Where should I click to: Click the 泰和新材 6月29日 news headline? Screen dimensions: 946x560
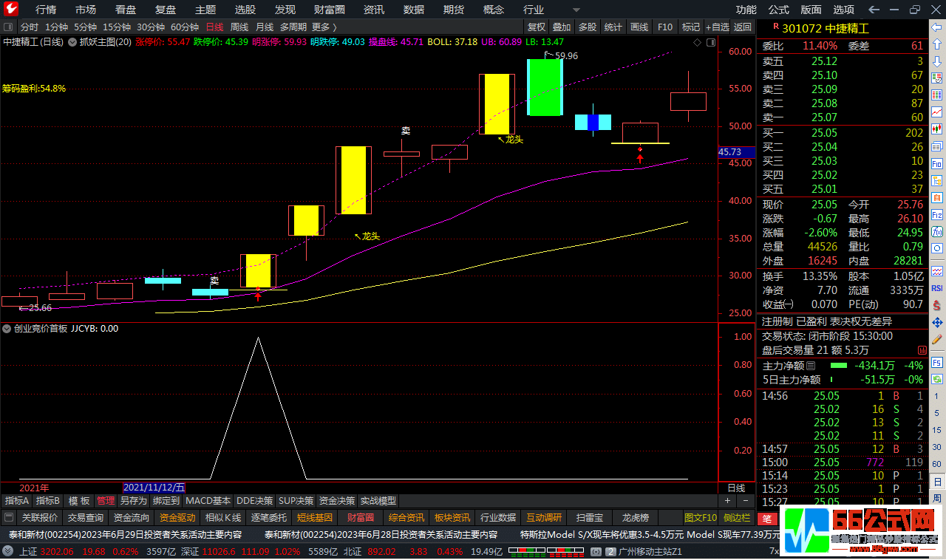(125, 535)
